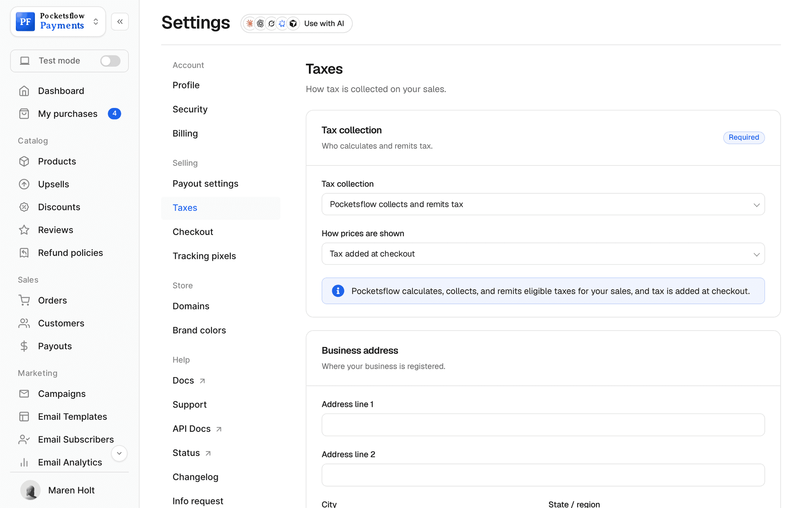Open Email Analytics bar chart icon
This screenshot has height=508, width=812.
pyautogui.click(x=24, y=462)
